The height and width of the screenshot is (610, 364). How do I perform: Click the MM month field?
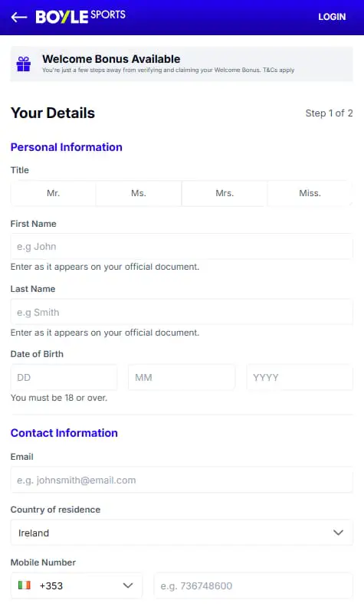(182, 377)
